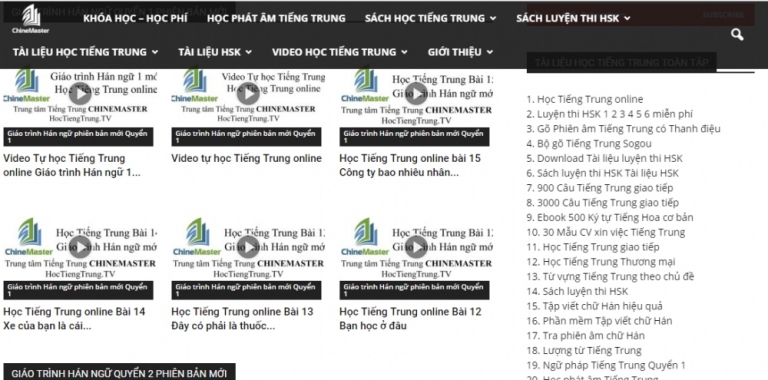Open Học Tiếng Trung online bài 15 title
The image size is (768, 380).
pos(410,166)
